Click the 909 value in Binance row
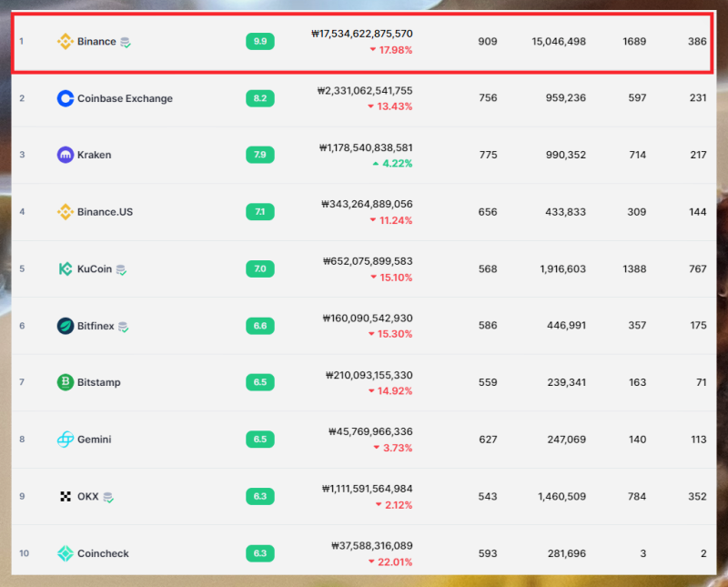Screen dimensions: 728x587 click(488, 42)
